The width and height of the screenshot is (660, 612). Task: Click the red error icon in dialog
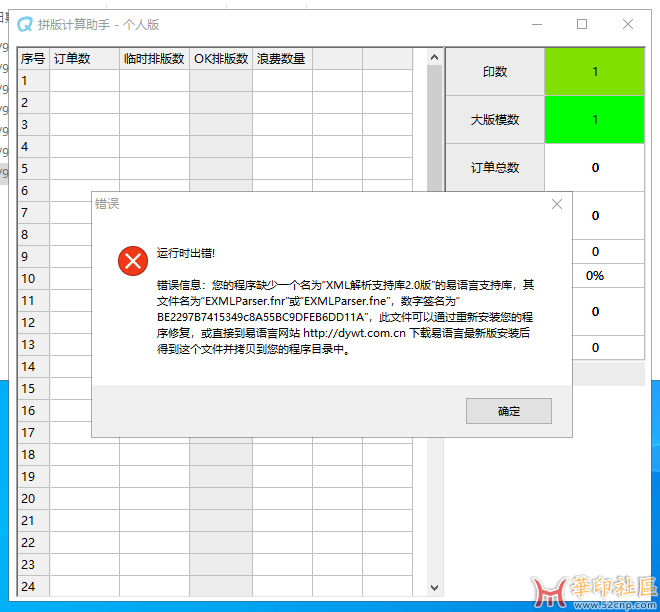coord(133,261)
